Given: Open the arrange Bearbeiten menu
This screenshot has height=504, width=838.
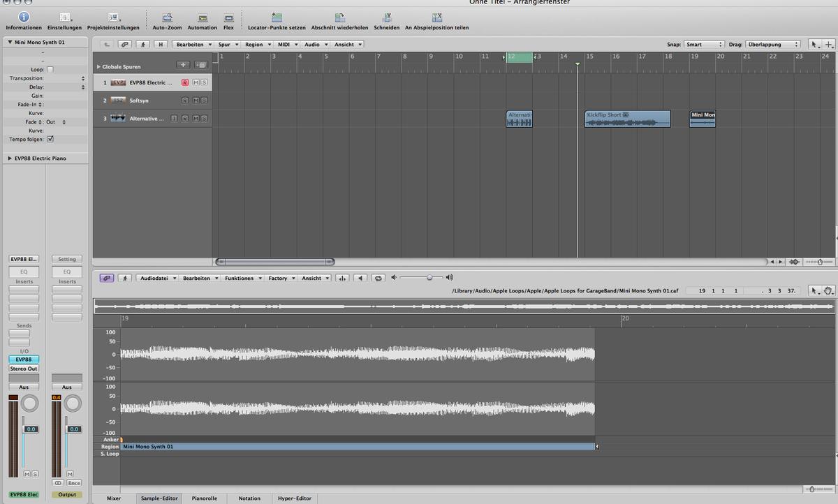Looking at the screenshot, I should (192, 44).
